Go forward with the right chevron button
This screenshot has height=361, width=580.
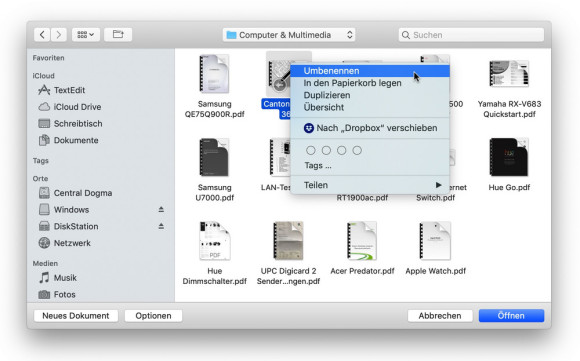59,35
